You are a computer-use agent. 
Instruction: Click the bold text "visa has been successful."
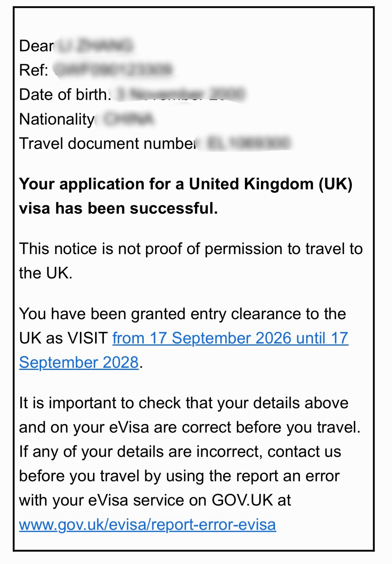[118, 208]
